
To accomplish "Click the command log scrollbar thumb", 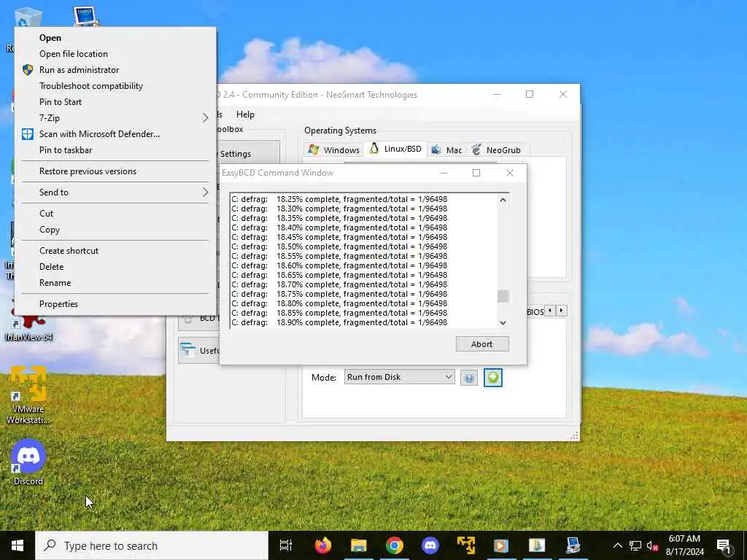I will pos(503,296).
